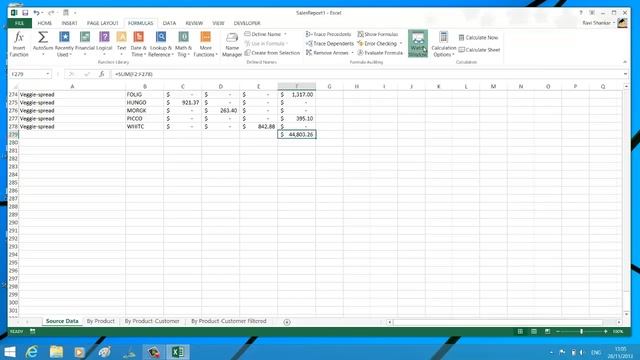Open the DATA tab
The width and height of the screenshot is (640, 360).
pos(169,23)
